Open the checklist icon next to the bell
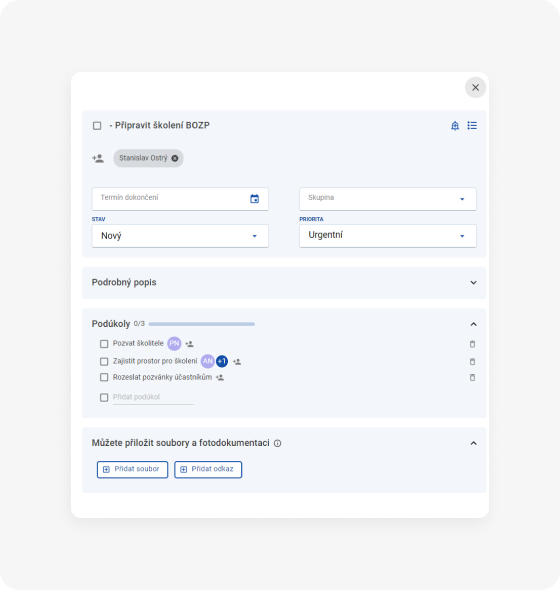 (472, 125)
